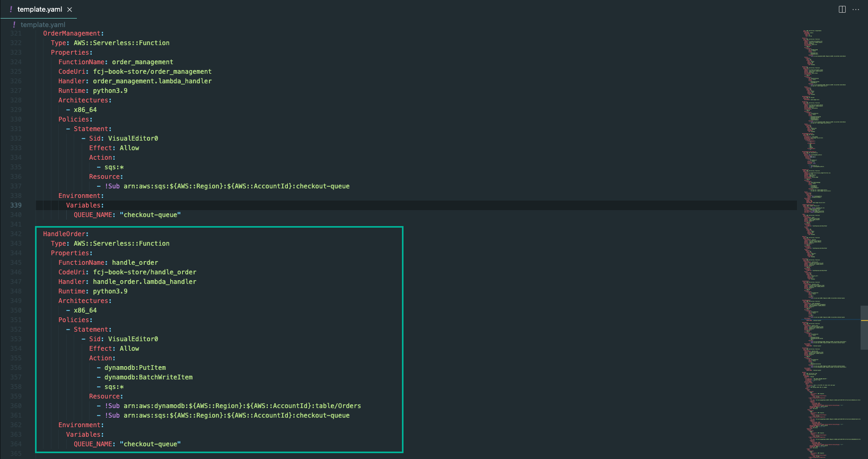Click 'Sid: VisualEditor0' on line 353
The image size is (868, 459).
coord(124,339)
